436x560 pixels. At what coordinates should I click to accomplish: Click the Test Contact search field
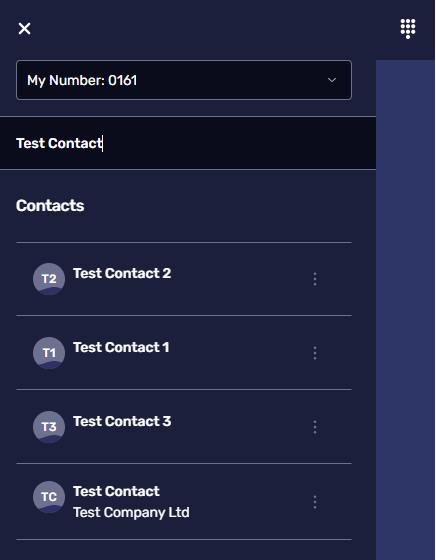point(188,143)
